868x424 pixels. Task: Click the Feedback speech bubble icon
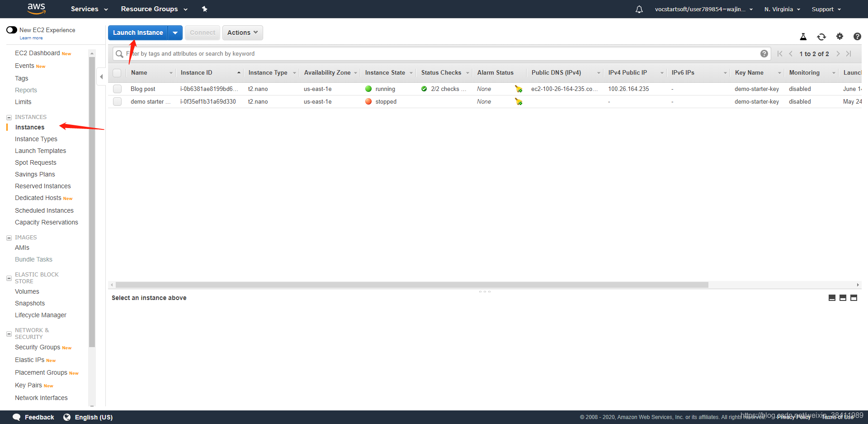coord(17,417)
